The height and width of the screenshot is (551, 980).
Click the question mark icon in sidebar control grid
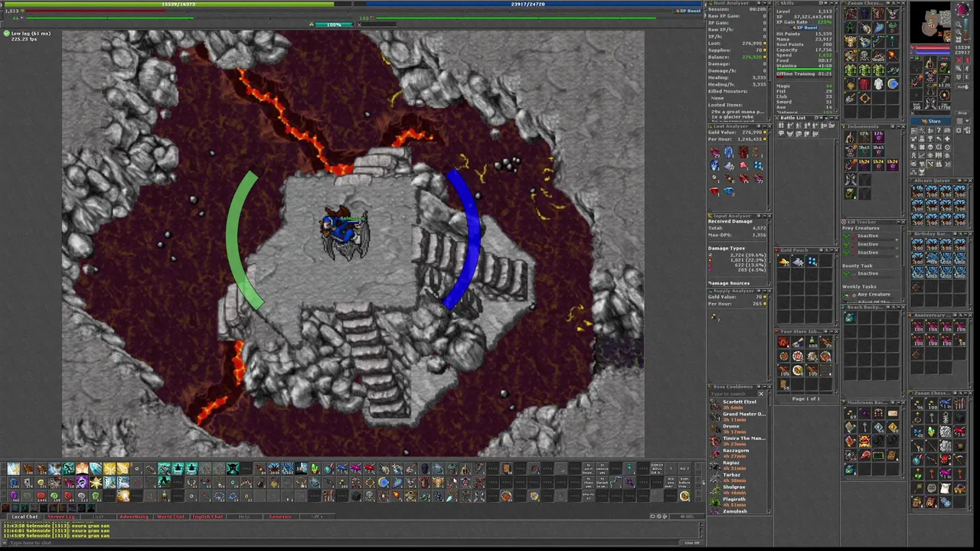point(938,130)
